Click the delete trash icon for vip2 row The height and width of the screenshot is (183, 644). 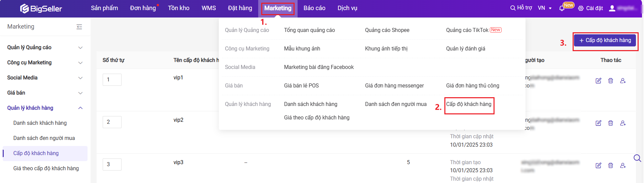(610, 123)
